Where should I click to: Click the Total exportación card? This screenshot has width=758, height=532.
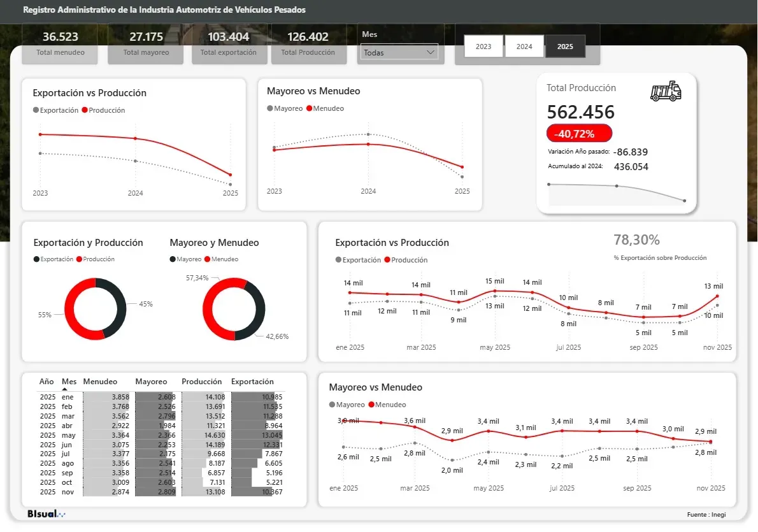pos(228,44)
